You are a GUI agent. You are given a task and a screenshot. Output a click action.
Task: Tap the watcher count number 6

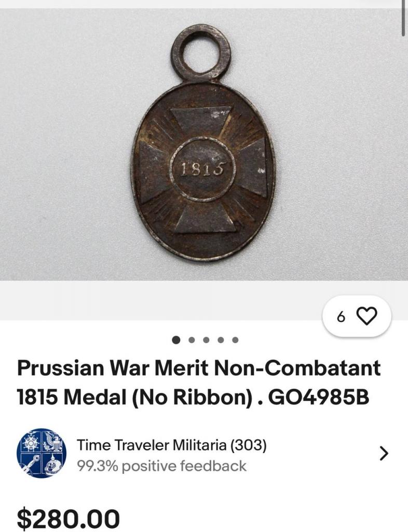[x=341, y=317]
